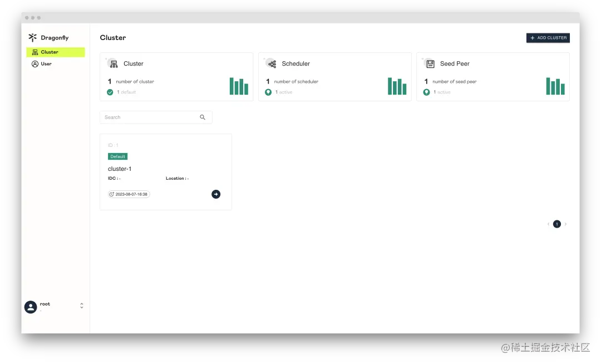Viewport: 601px width, 364px height.
Task: Select page 1 in pagination
Action: tap(557, 224)
